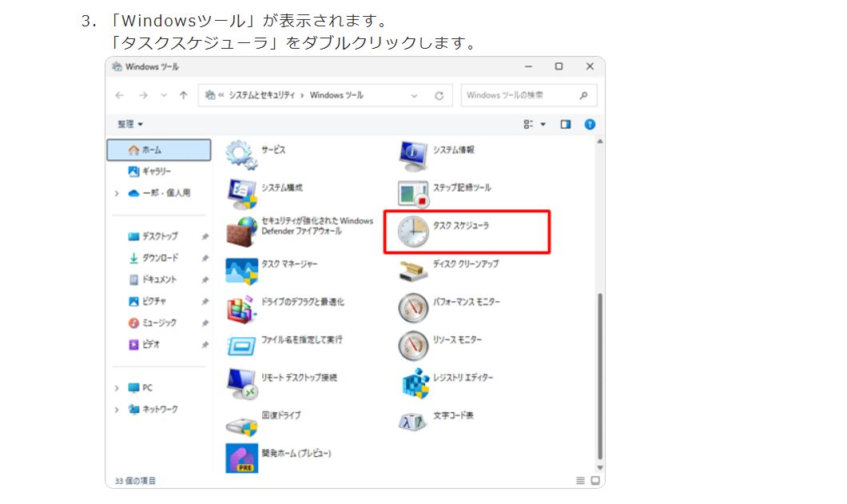
Task: Go back with the left arrow
Action: 120,96
